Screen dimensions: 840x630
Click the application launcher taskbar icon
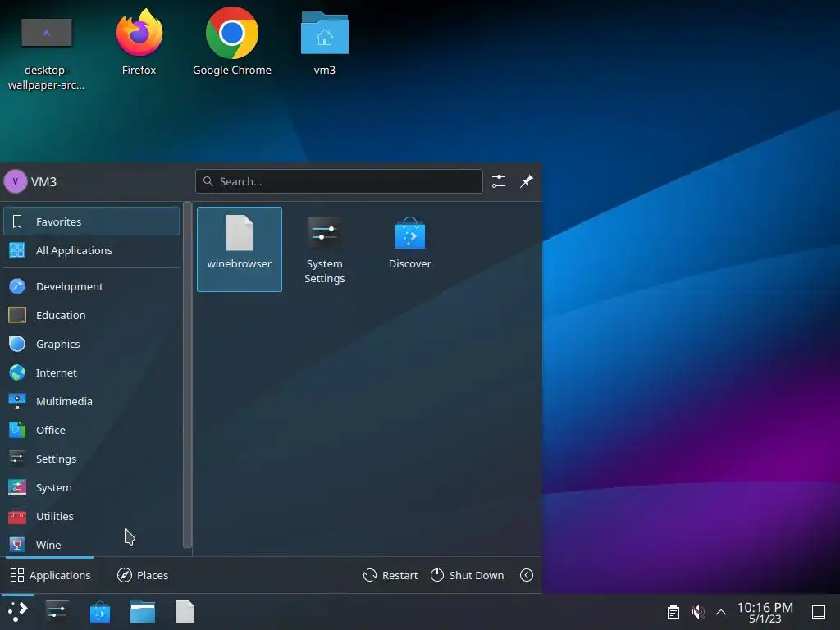[x=18, y=612]
